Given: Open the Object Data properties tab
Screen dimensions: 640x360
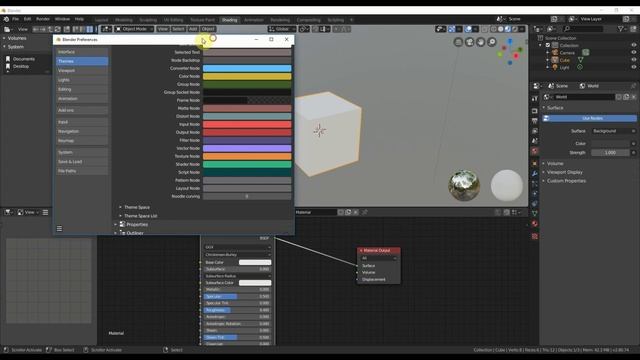Looking at the screenshot, I should pos(535,213).
